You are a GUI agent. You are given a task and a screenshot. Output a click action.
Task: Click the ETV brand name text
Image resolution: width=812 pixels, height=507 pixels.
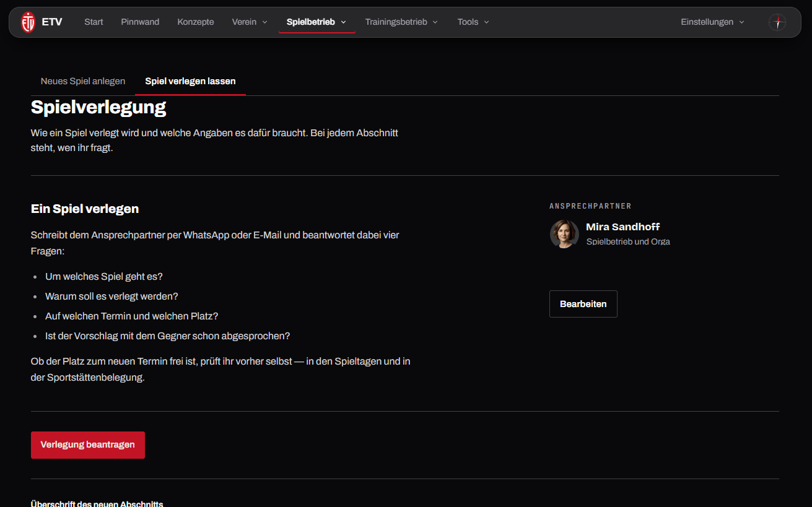[x=52, y=22]
